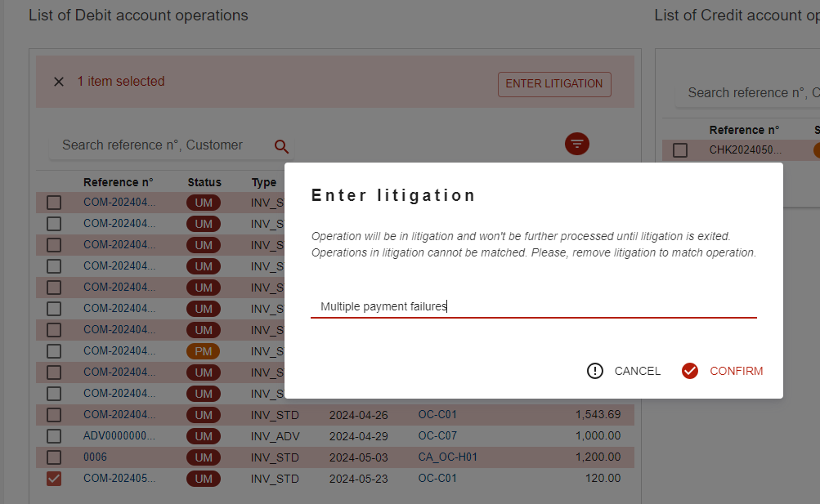Clear selection with the X icon
820x504 pixels.
click(x=59, y=82)
